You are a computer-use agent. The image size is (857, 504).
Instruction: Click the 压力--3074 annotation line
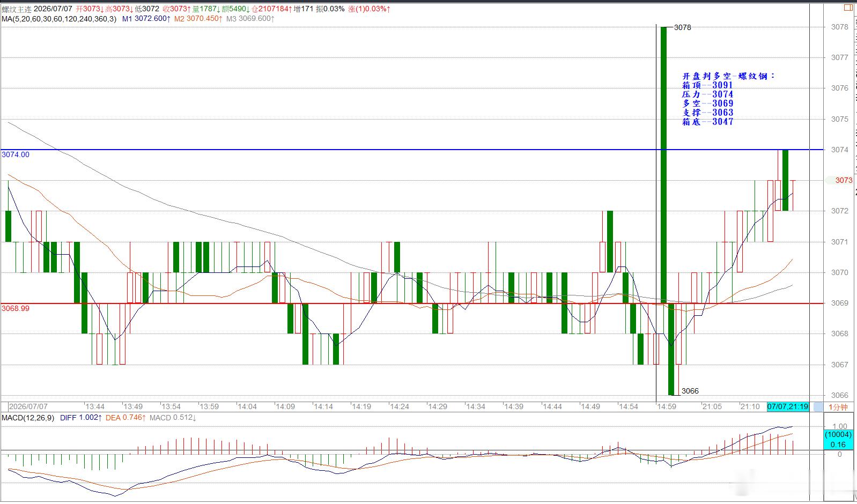coord(707,94)
